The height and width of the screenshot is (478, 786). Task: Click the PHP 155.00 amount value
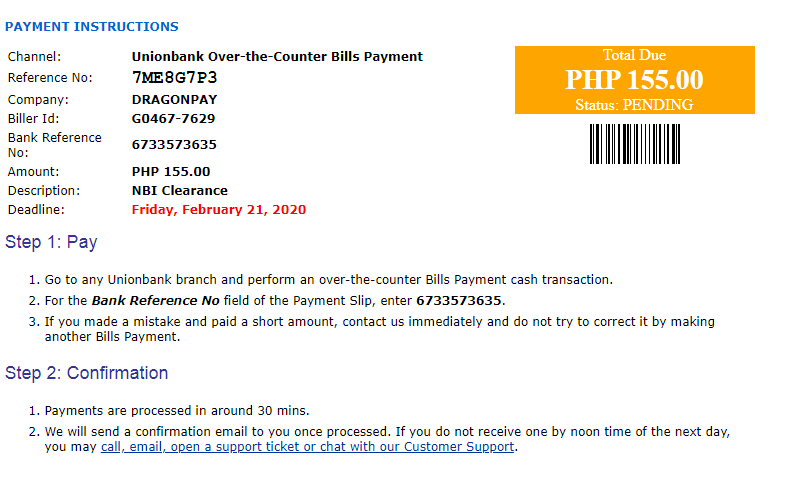point(171,172)
